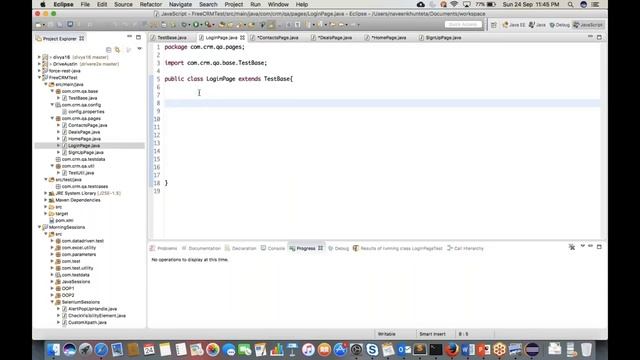Switch to DealsPage.java editor tab

pos(331,38)
